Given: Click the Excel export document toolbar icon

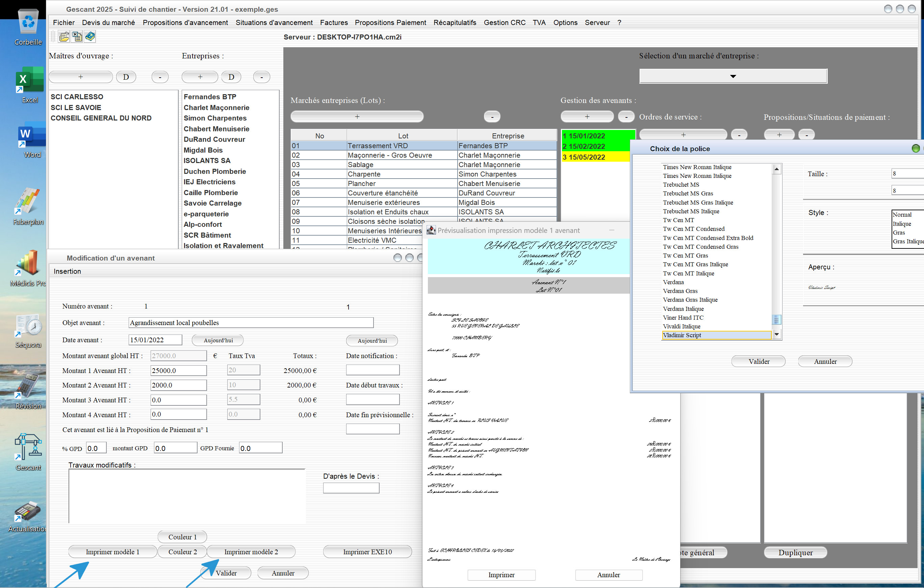Looking at the screenshot, I should [77, 37].
